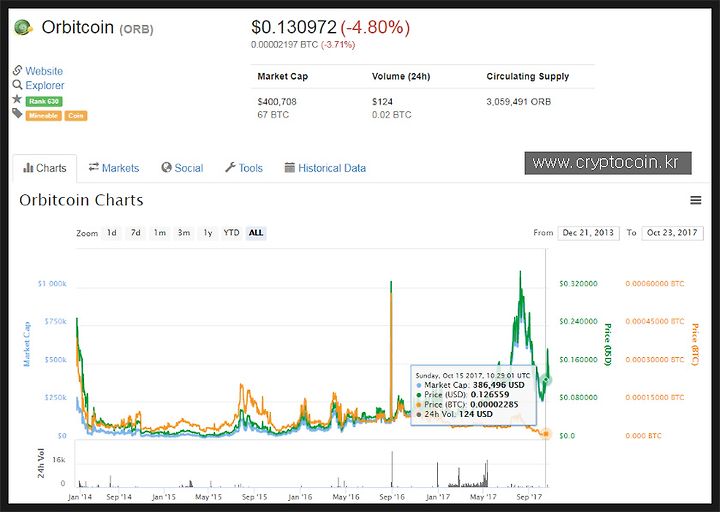Click the 3,059,491 ORB supply value
The image size is (720, 512).
pos(518,101)
